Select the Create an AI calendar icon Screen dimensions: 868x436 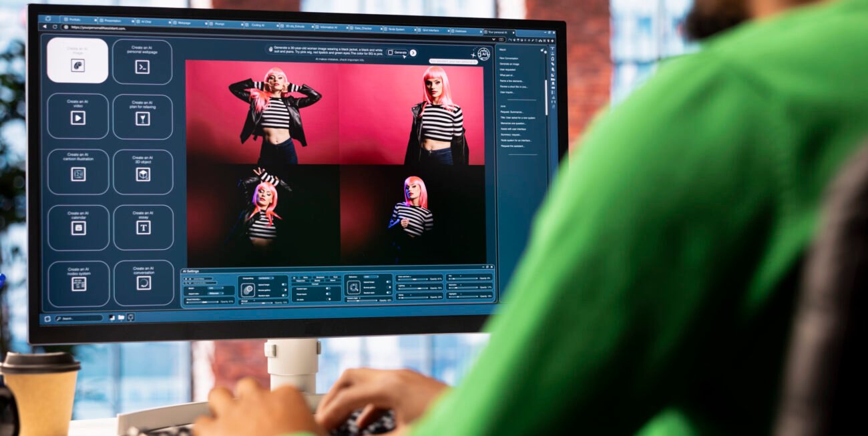[x=78, y=227]
